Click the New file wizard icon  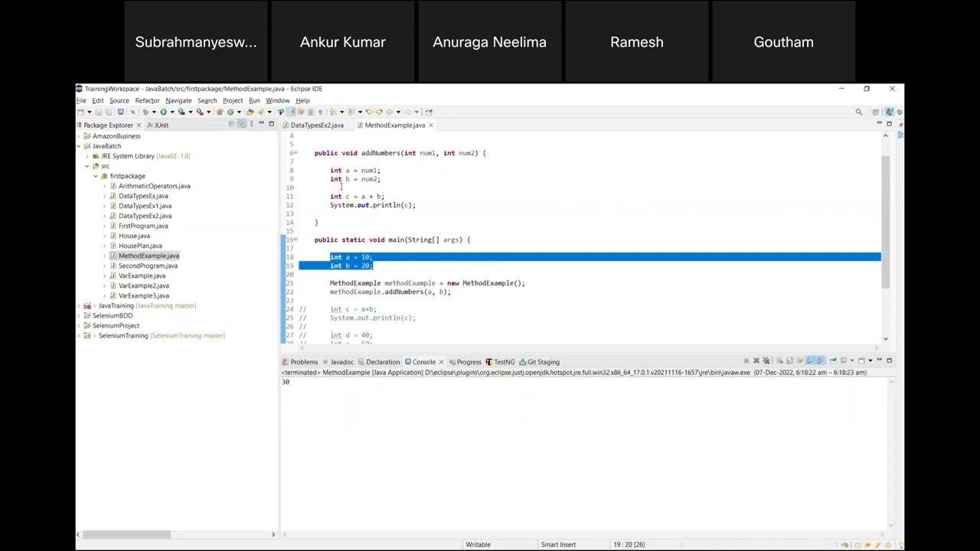(80, 112)
